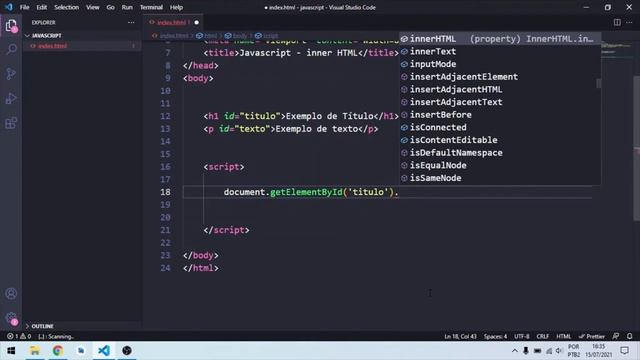Open Windows action center notifications
Image resolution: width=640 pixels, height=360 pixels.
coord(624,351)
